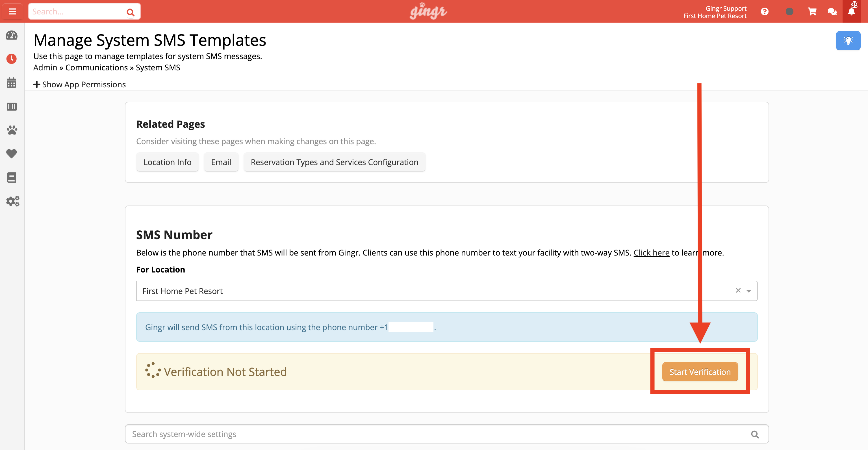The height and width of the screenshot is (450, 868).
Task: Open the dashboard gauge sidebar icon
Action: 12,35
